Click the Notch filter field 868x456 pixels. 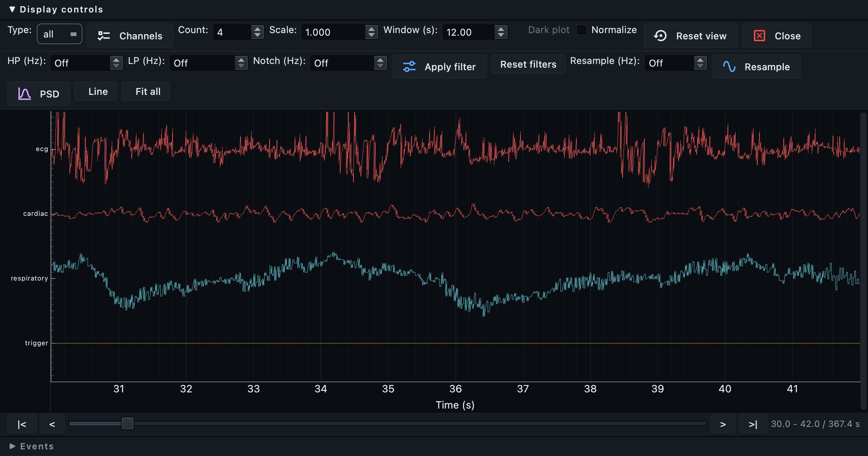342,63
